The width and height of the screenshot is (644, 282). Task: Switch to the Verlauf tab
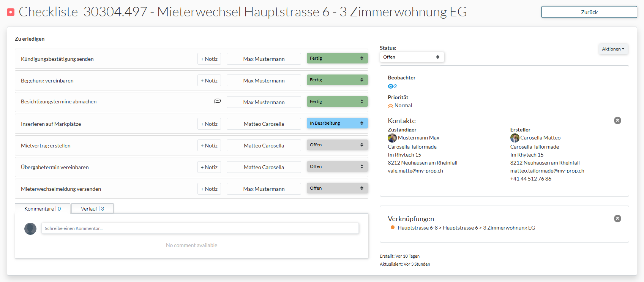[x=92, y=209]
